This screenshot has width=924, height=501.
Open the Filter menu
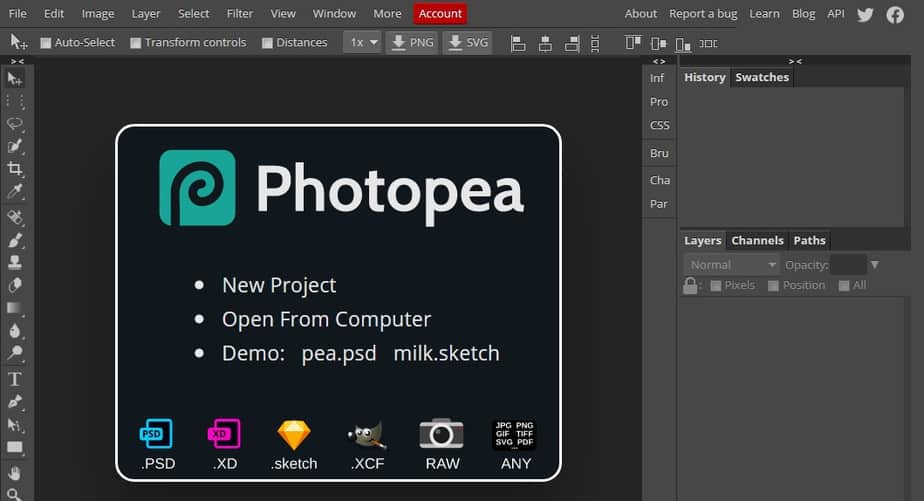tap(240, 14)
